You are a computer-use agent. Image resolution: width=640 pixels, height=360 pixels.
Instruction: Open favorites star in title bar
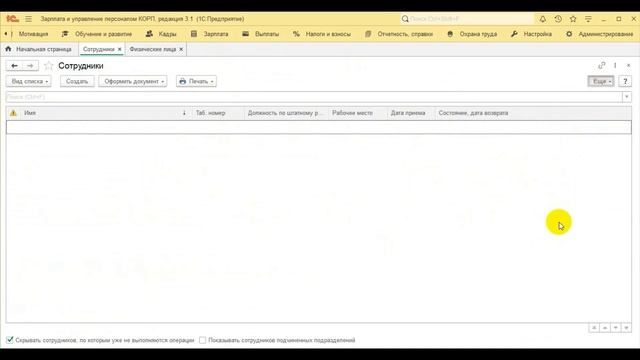[573, 19]
